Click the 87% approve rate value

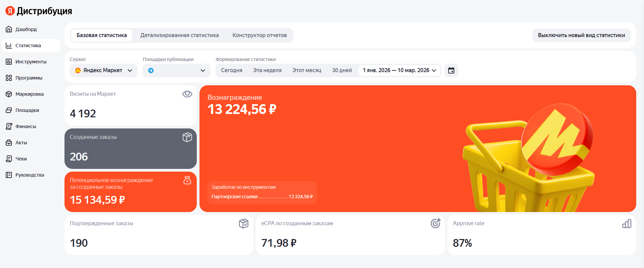coord(462,243)
